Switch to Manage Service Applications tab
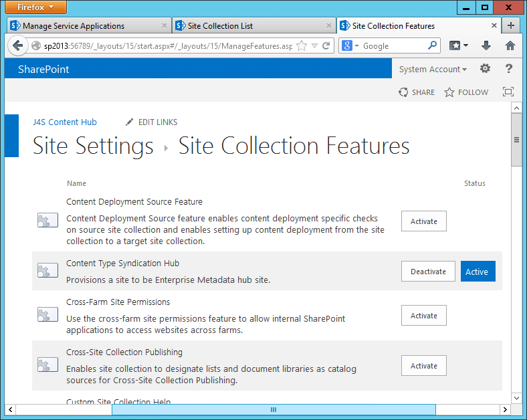Screen dimensions: 527x420 (88, 26)
